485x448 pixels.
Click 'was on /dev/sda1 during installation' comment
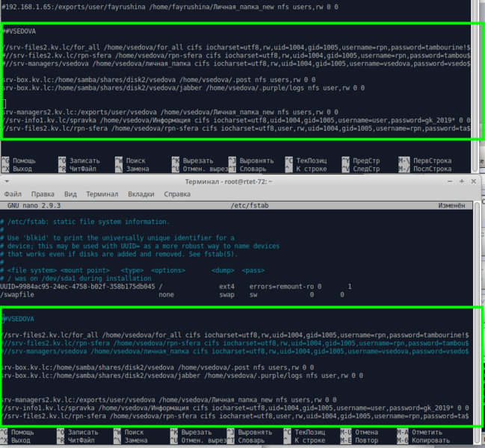click(75, 278)
